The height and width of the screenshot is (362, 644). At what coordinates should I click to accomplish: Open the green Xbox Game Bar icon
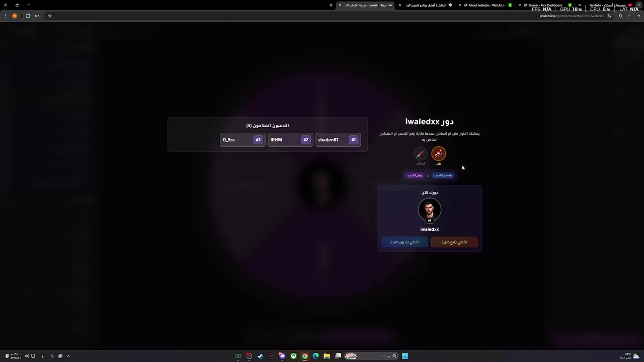238,356
